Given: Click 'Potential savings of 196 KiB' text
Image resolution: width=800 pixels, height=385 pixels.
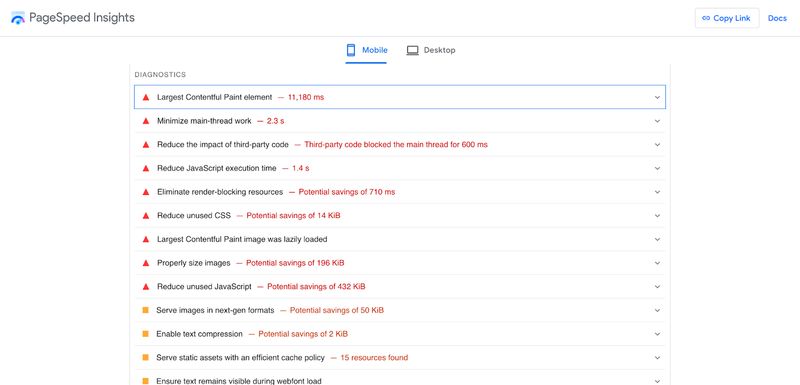Looking at the screenshot, I should (295, 263).
